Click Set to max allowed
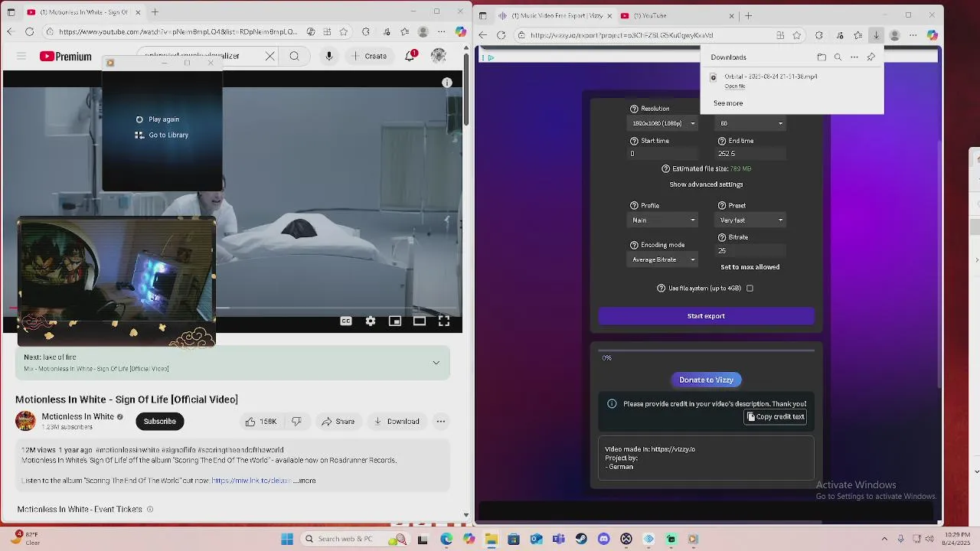Screen dimensions: 980x551 [x=750, y=267]
